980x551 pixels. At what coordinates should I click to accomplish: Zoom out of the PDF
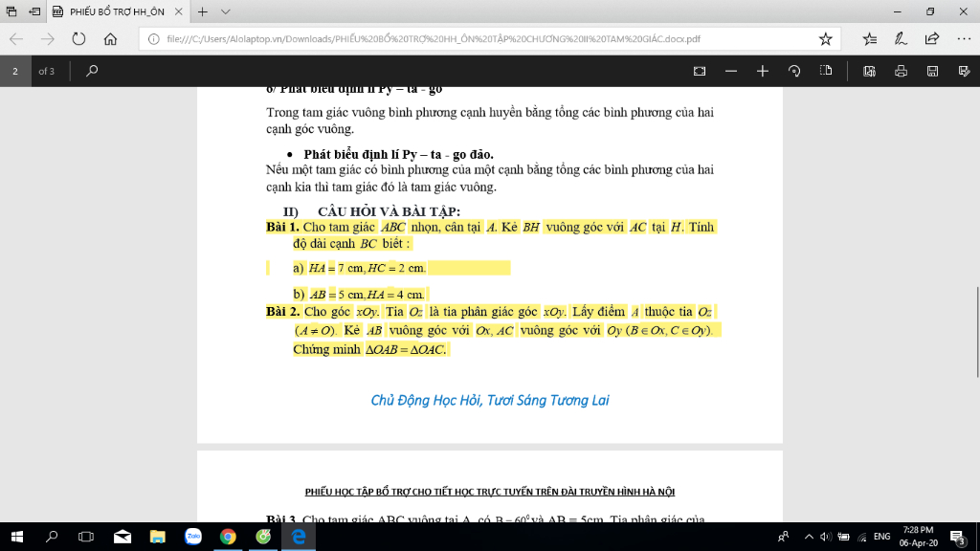pyautogui.click(x=730, y=71)
